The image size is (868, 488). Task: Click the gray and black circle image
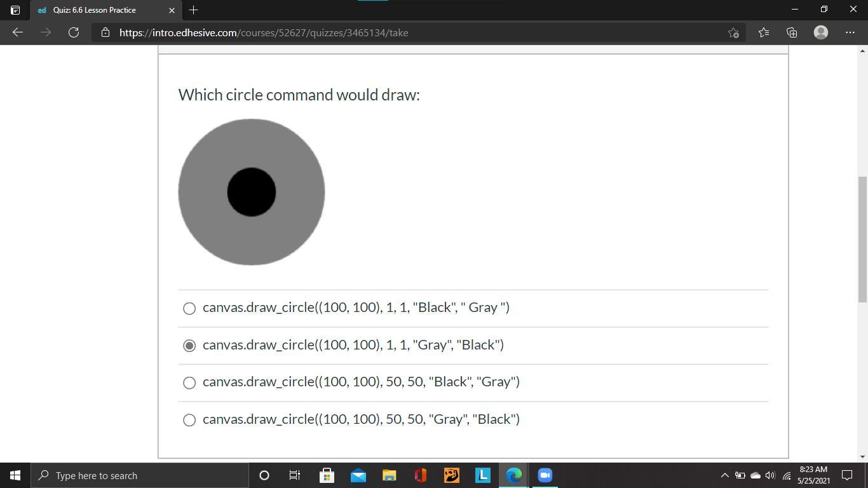click(252, 192)
